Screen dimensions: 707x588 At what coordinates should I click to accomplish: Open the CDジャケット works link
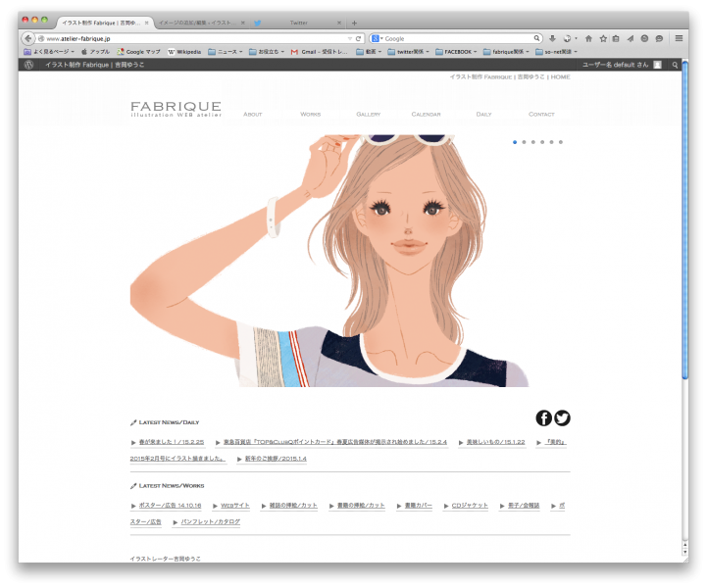pyautogui.click(x=470, y=506)
